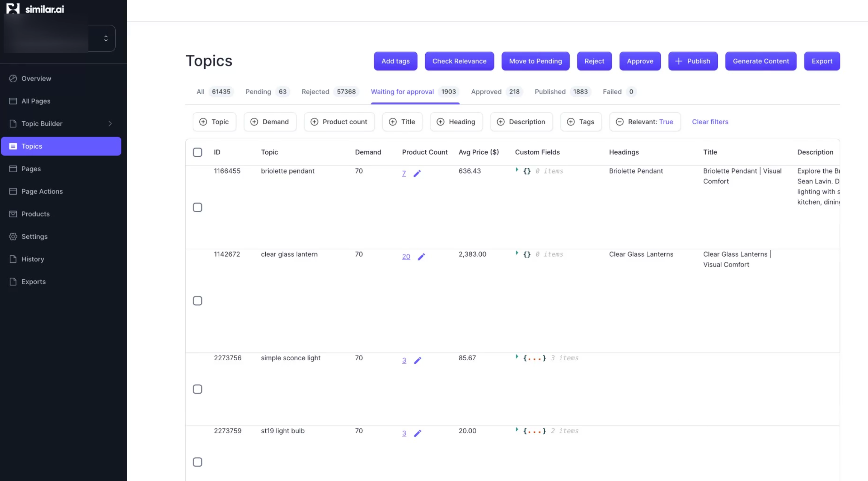Viewport: 868px width, 481px height.
Task: Open the Overview sidebar icon
Action: click(13, 78)
